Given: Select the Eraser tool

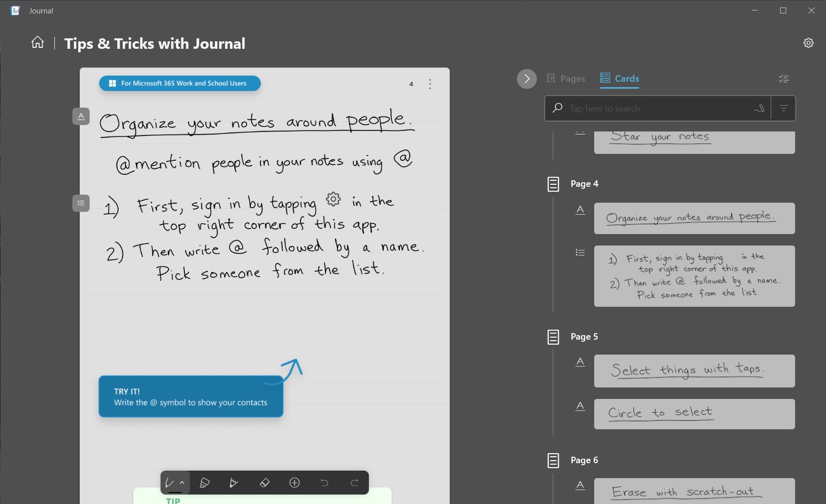Looking at the screenshot, I should click(265, 483).
